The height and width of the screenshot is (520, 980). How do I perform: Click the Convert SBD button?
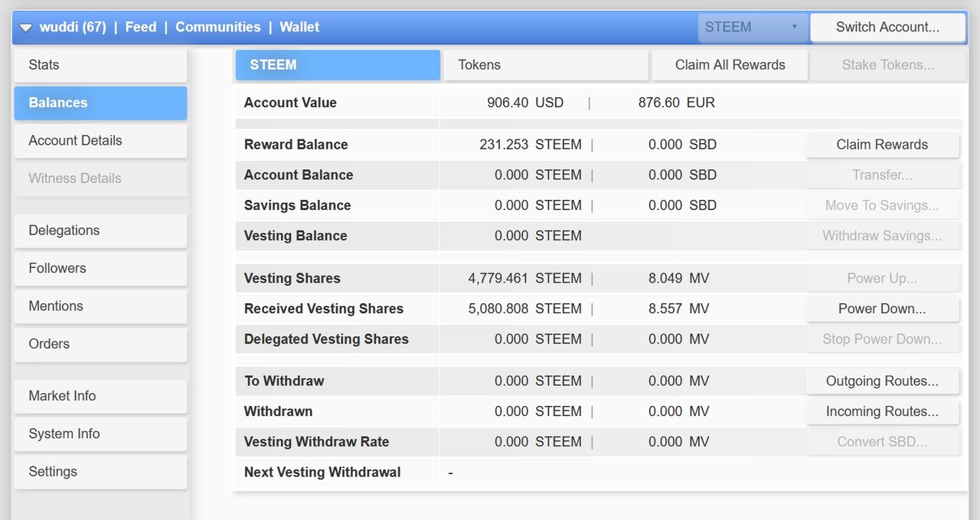click(x=882, y=442)
